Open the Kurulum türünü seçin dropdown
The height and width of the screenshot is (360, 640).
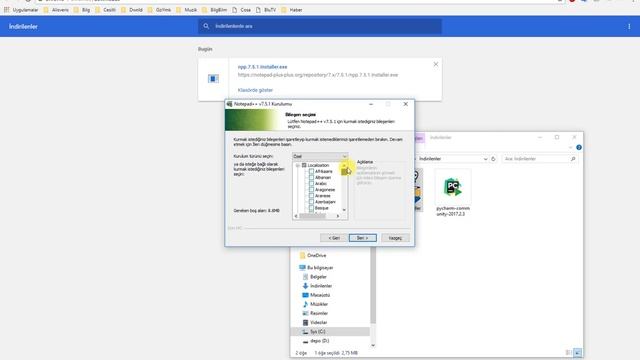(x=320, y=156)
